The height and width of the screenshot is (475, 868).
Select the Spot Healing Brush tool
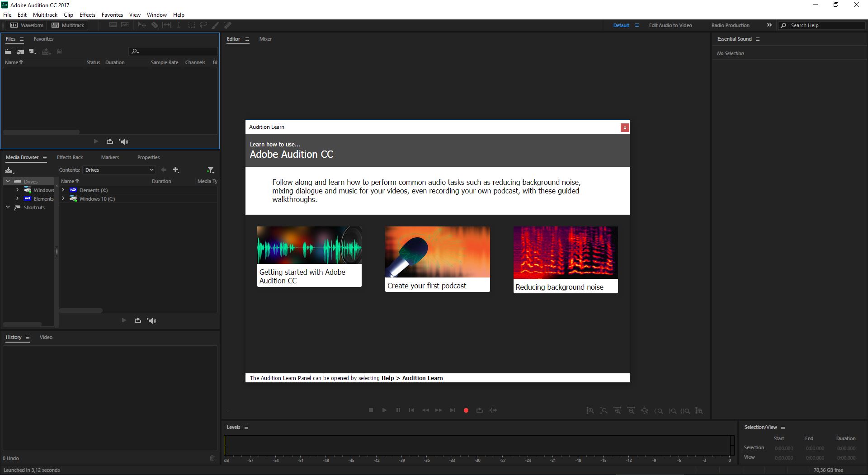pos(228,25)
